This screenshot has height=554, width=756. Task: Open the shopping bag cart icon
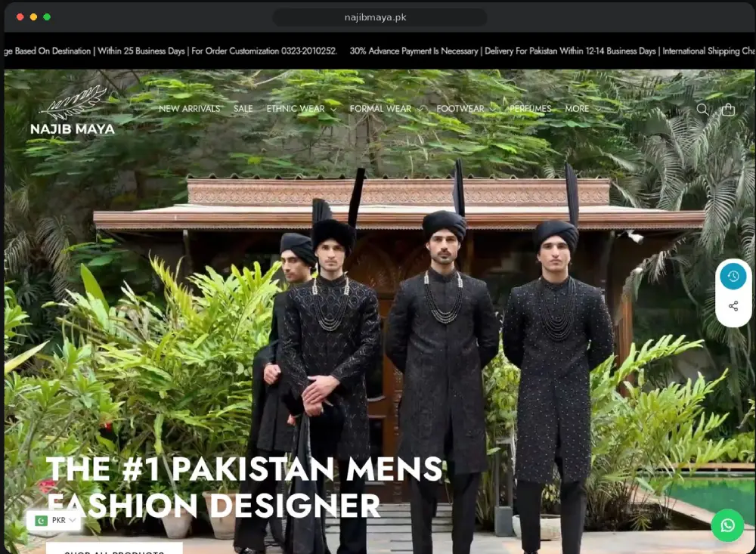[728, 110]
